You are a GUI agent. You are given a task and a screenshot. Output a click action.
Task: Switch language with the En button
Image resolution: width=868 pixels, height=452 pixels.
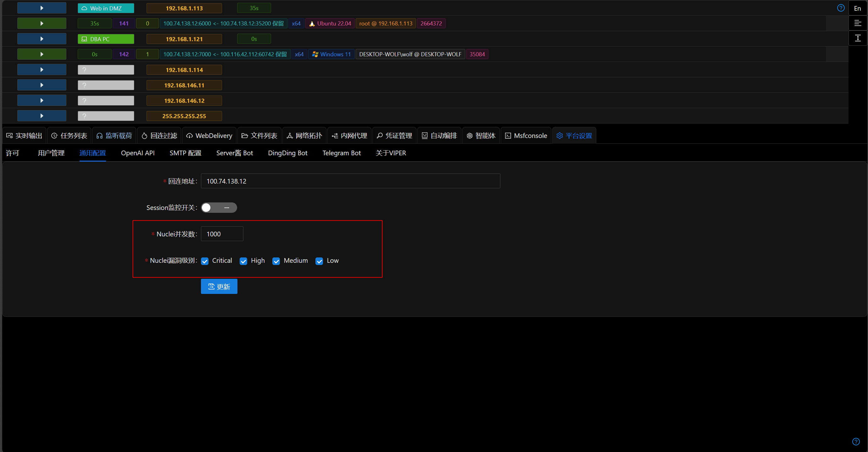858,8
